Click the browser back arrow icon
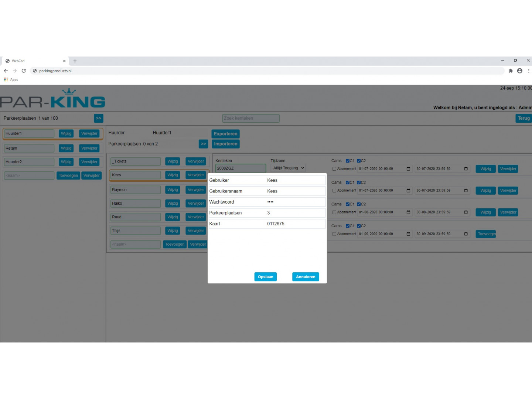The height and width of the screenshot is (399, 532). [6, 71]
